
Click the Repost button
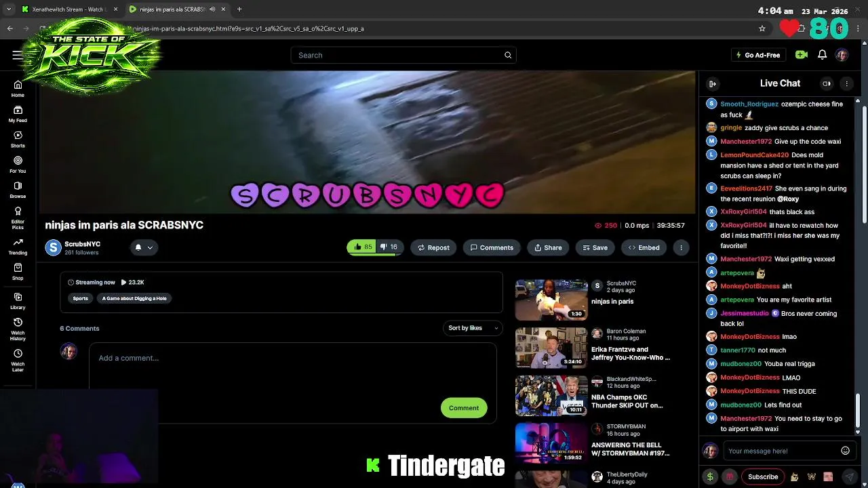pyautogui.click(x=433, y=247)
